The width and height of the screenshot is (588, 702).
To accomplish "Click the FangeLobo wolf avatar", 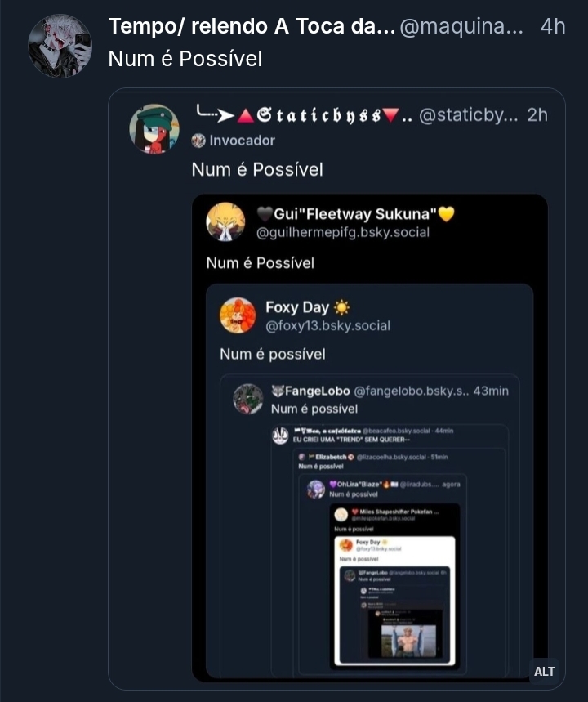I will pos(248,399).
